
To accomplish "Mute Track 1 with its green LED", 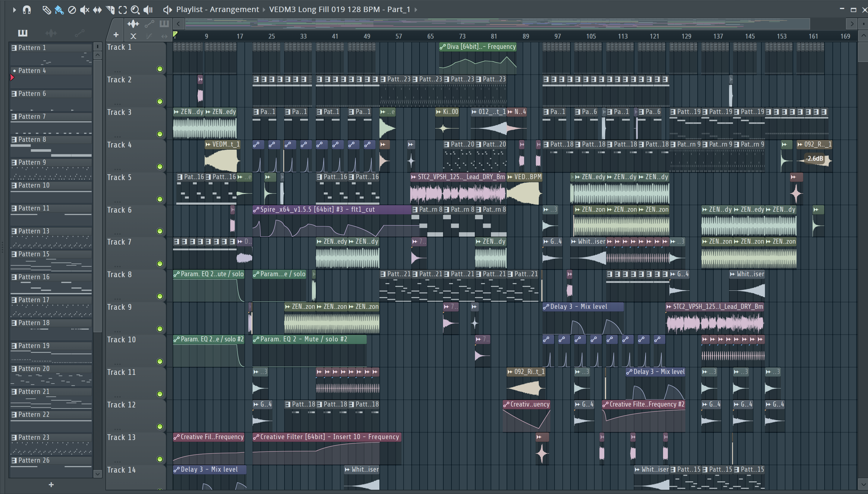I will click(160, 69).
